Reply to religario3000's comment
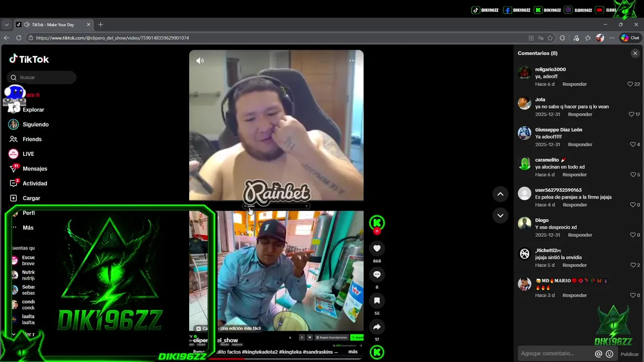This screenshot has height=362, width=644. [x=575, y=84]
